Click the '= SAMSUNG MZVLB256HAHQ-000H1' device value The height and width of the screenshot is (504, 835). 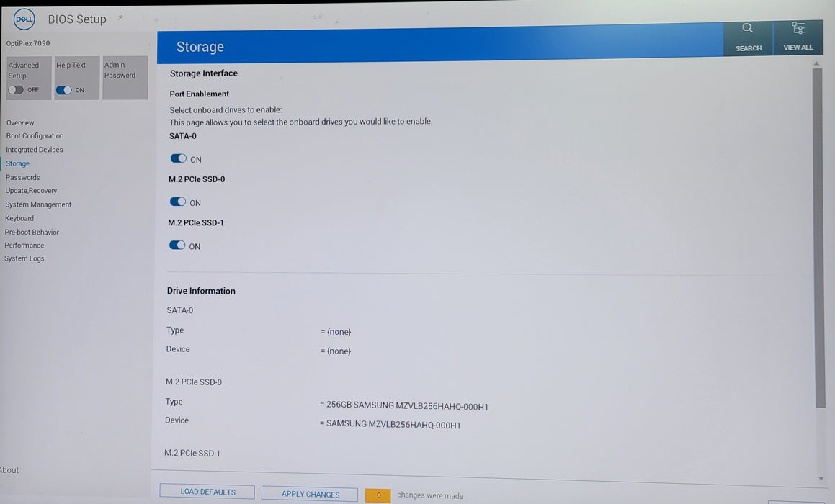390,424
